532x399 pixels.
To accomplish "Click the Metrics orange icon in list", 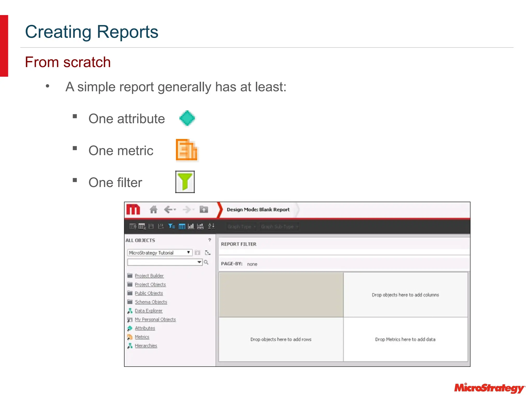I will 130,337.
